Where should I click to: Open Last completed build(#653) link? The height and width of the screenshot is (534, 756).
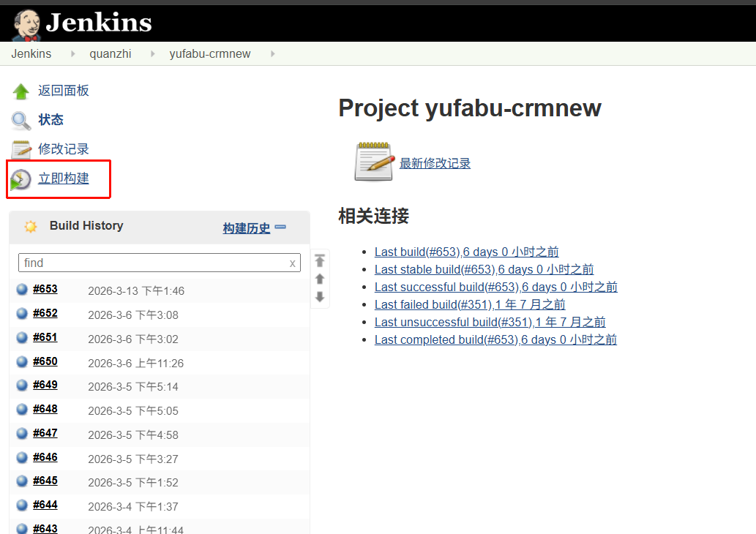(495, 339)
